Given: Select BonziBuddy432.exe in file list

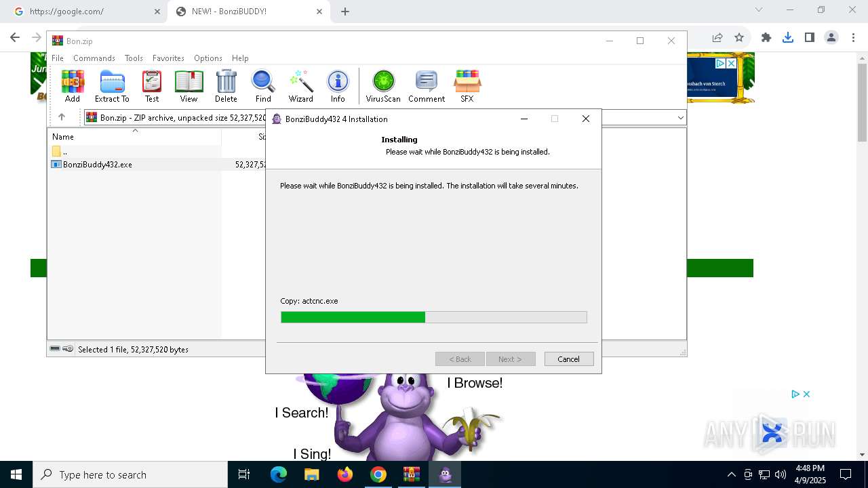Looking at the screenshot, I should pyautogui.click(x=98, y=165).
